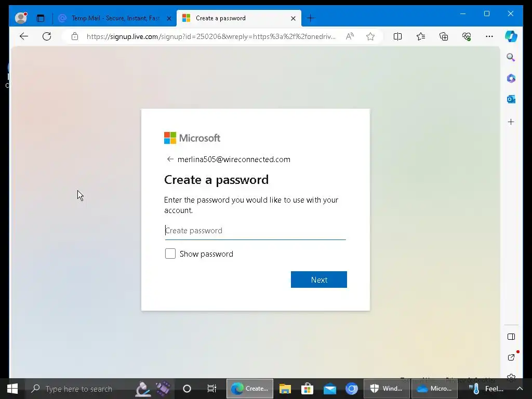Close the Create a password tab

[x=293, y=18]
